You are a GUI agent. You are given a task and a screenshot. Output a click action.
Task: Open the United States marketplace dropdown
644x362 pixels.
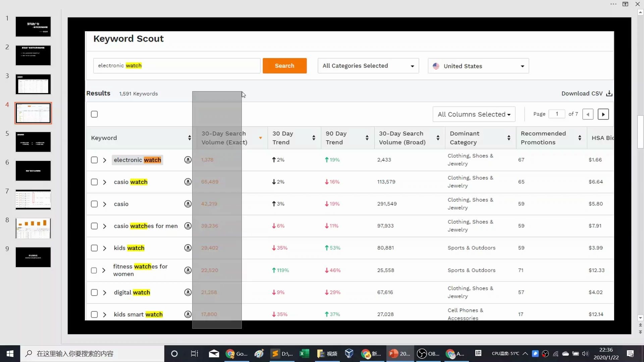478,66
